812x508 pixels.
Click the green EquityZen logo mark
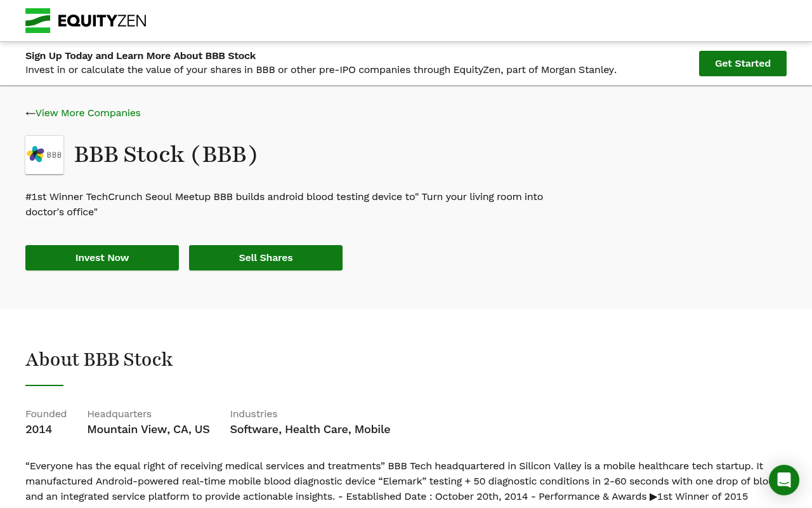pos(37,20)
